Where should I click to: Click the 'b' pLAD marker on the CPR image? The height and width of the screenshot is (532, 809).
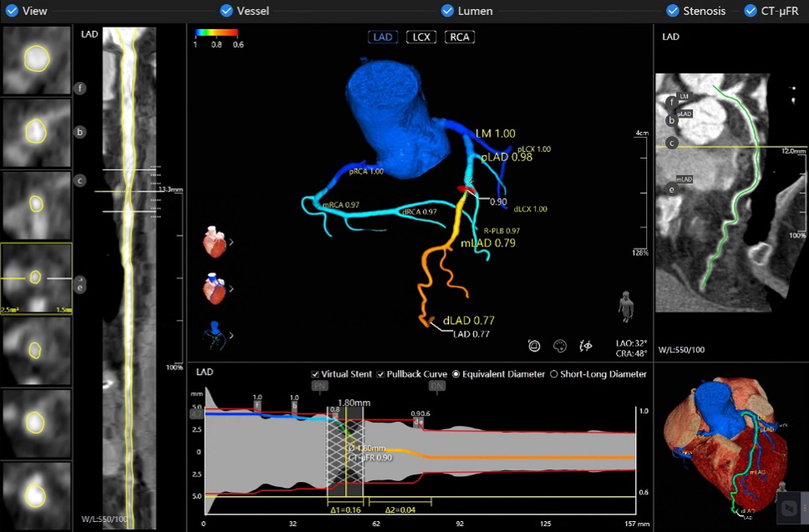tap(671, 120)
